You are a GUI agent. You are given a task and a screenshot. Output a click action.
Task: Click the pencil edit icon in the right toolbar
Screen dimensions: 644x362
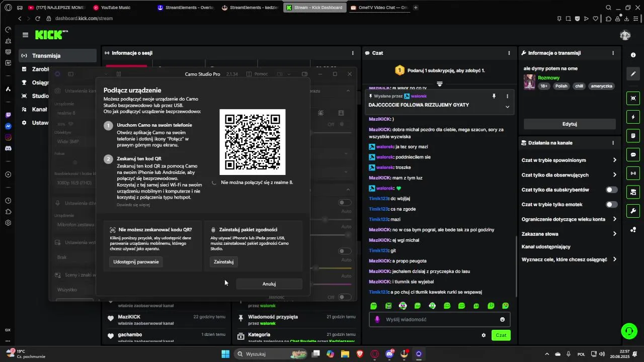coord(633,74)
